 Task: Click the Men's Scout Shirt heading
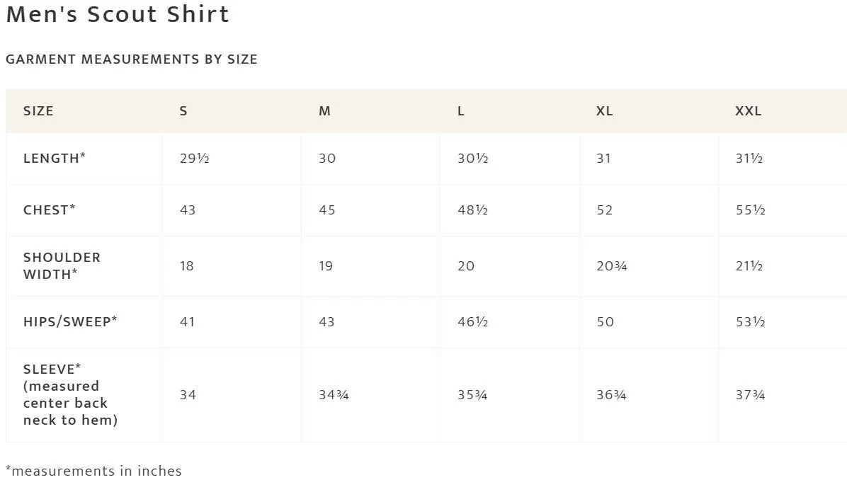pos(118,13)
